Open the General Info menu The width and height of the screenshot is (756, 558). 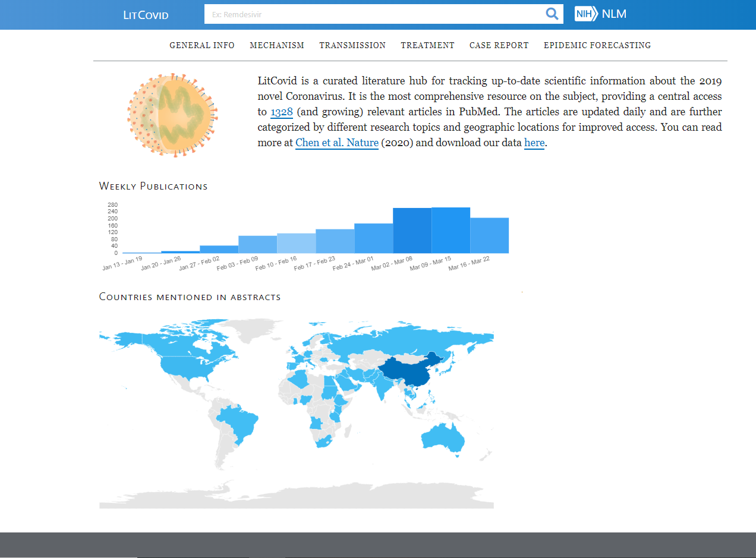tap(202, 45)
